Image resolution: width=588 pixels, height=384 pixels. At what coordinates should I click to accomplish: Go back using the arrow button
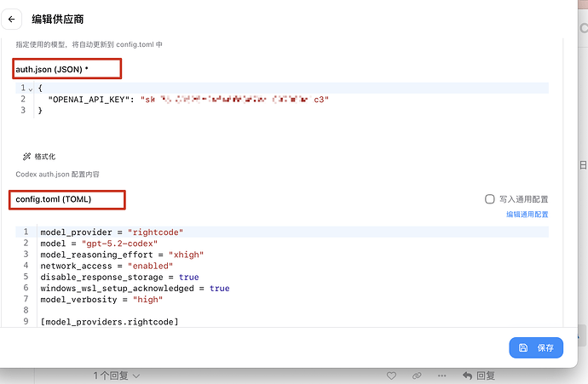pos(12,19)
